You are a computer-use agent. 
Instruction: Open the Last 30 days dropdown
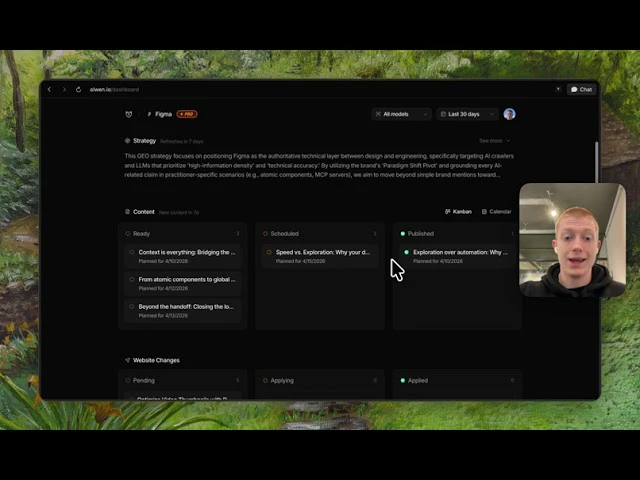467,114
